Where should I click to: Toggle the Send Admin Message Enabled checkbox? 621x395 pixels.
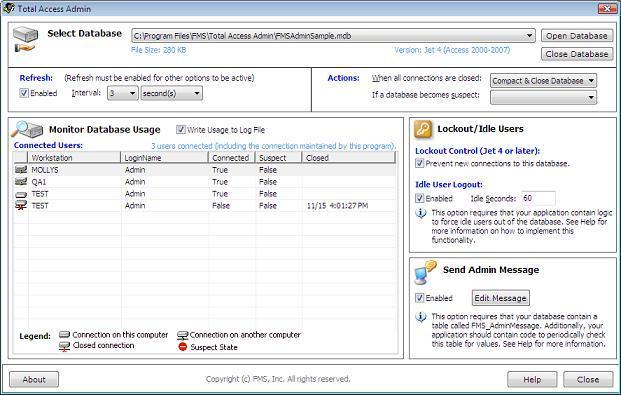[419, 298]
